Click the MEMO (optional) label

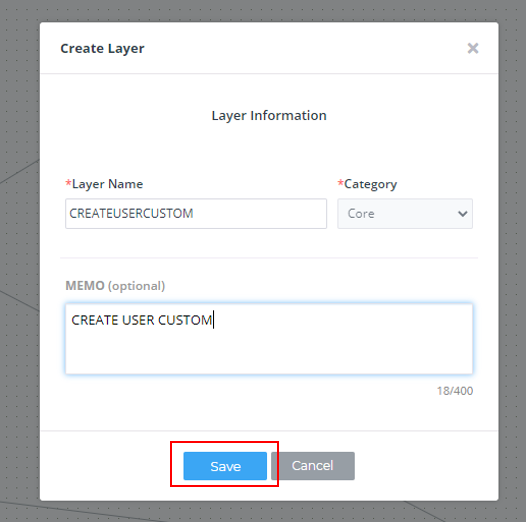(x=115, y=286)
